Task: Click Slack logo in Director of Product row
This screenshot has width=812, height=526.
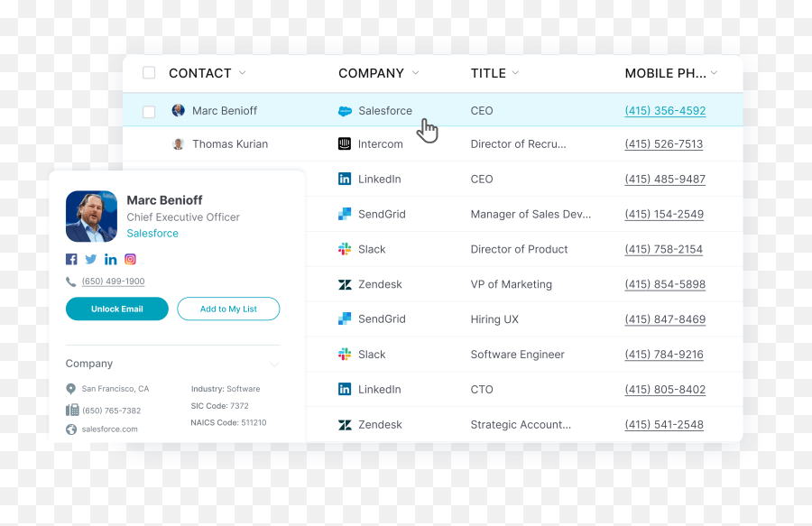Action: pos(345,249)
